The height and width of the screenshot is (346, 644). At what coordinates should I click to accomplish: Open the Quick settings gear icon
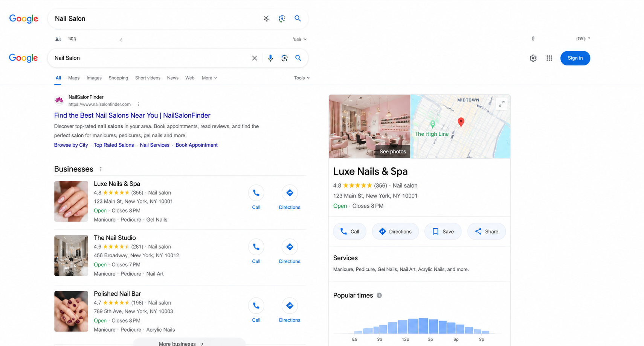coord(533,58)
